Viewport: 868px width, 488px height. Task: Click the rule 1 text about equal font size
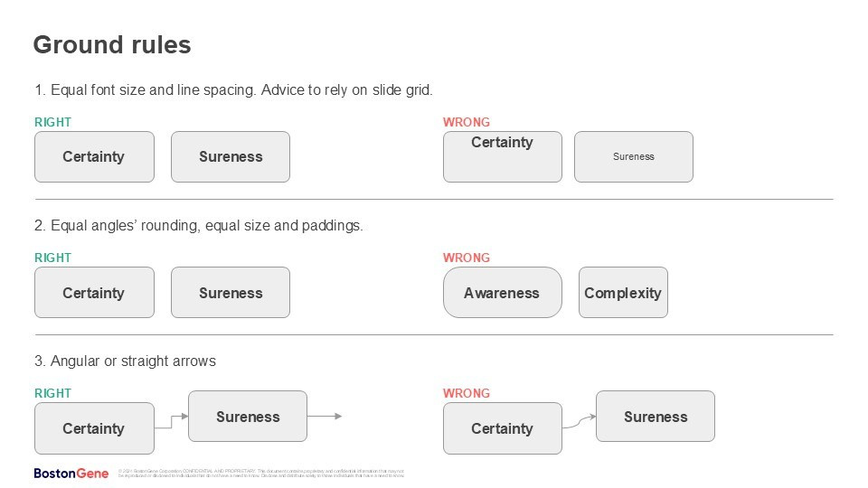coord(234,90)
